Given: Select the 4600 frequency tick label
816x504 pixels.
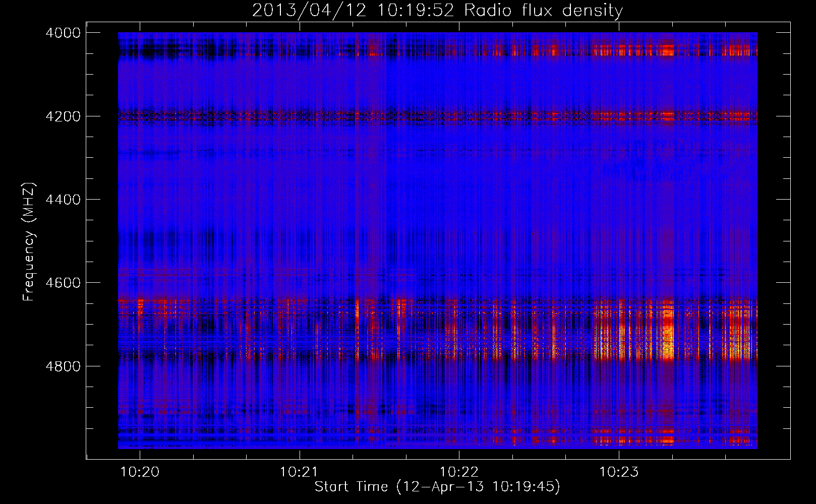Looking at the screenshot, I should [x=63, y=283].
